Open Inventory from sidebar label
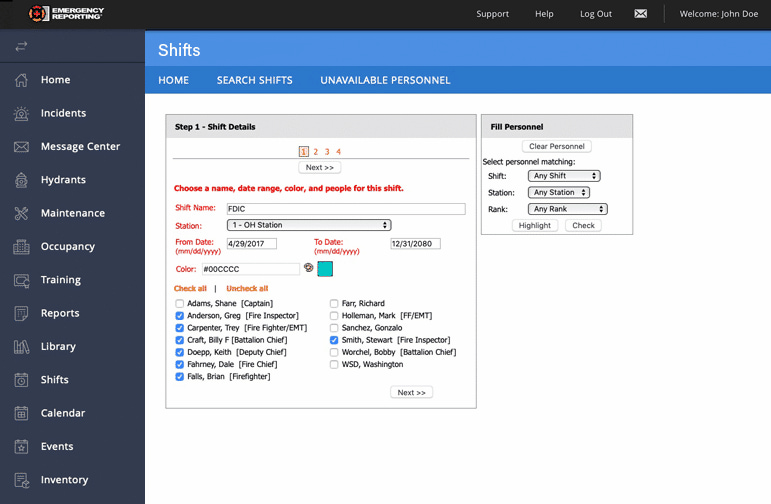 coord(64,480)
